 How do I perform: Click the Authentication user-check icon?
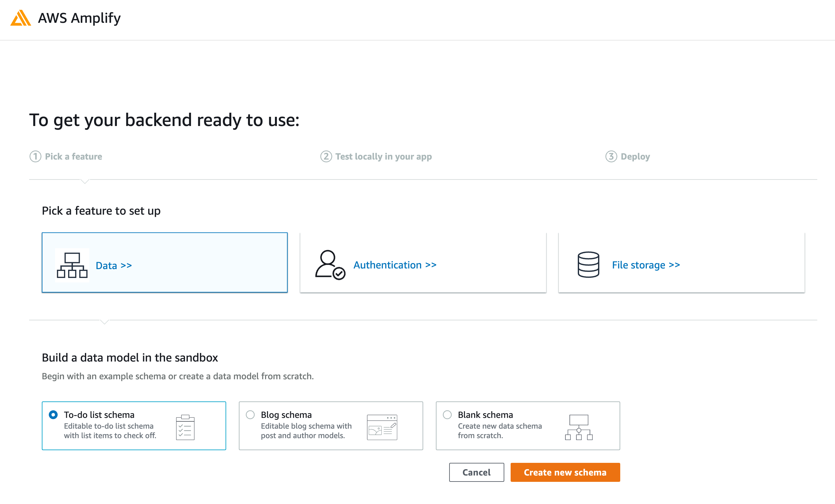pos(330,265)
